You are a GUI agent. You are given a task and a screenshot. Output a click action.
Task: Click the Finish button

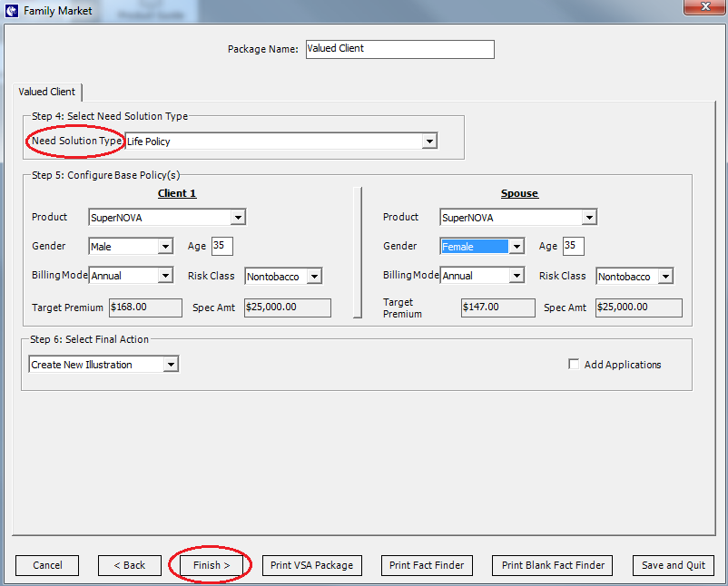tap(212, 565)
